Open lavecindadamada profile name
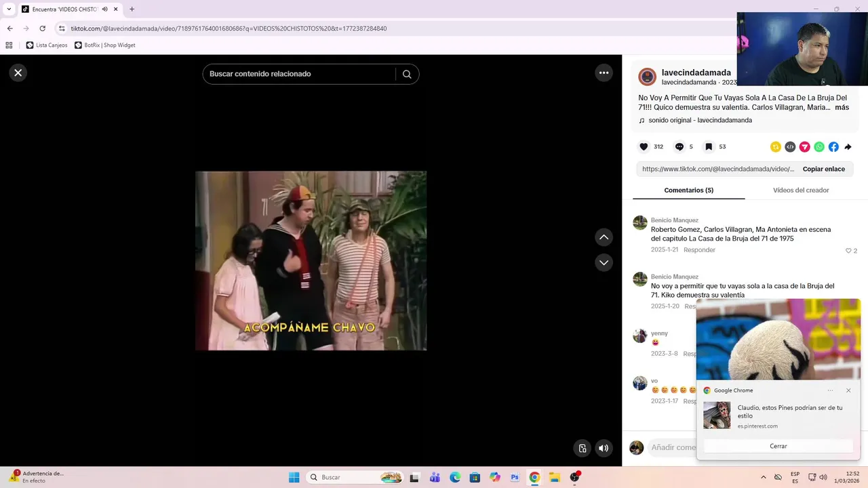The height and width of the screenshot is (488, 868). click(696, 73)
